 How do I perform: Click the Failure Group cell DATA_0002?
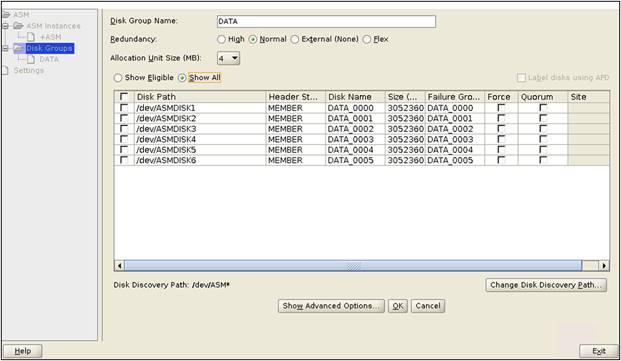(x=455, y=129)
